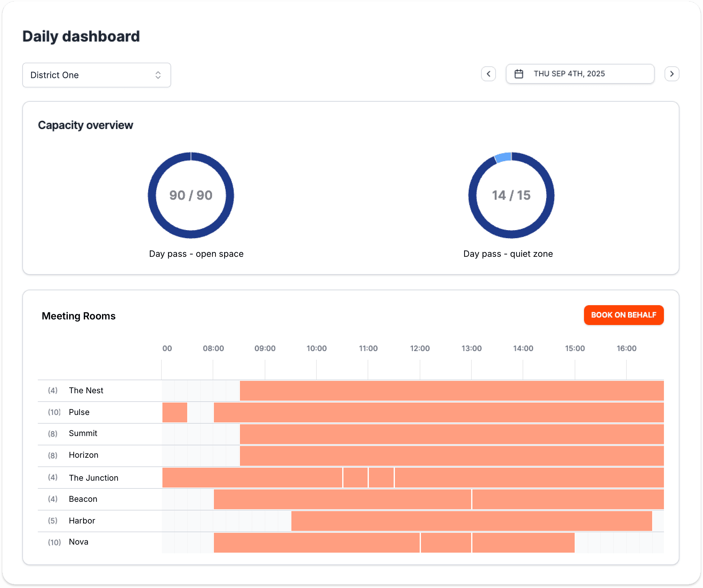Click Horizon room's booking bar
Screen dimensions: 703x588
451,455
